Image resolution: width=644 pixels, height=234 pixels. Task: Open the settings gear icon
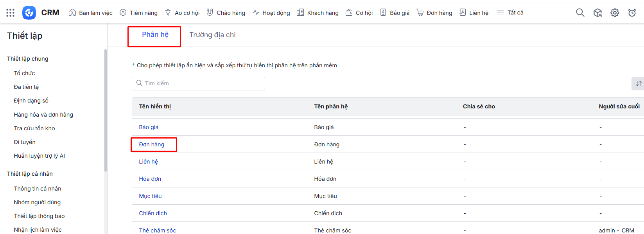[x=615, y=13]
